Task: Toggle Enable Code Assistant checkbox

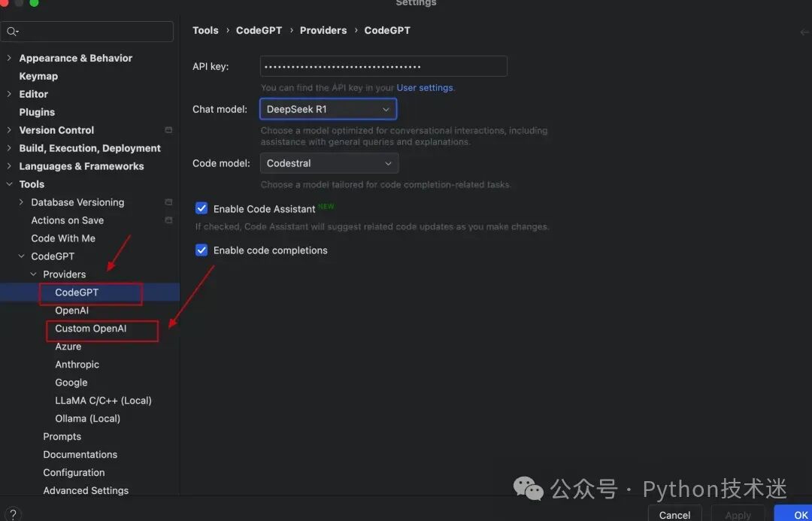Action: 201,208
